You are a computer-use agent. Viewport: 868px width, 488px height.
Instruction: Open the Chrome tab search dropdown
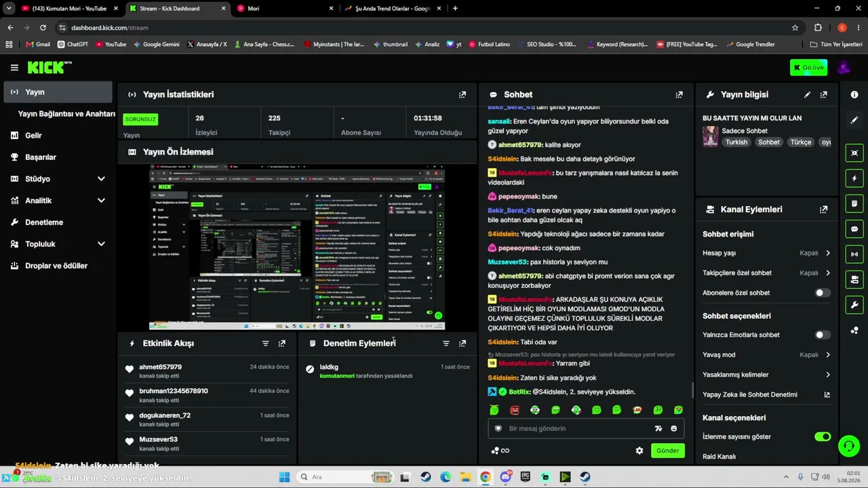[9, 8]
